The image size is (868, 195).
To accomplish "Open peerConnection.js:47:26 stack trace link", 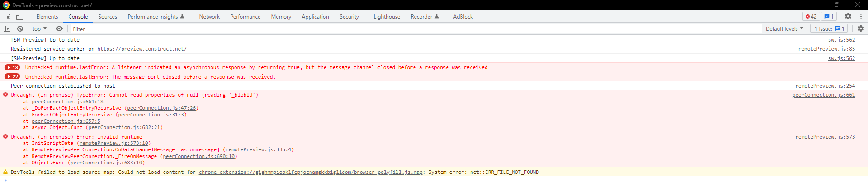I will (x=161, y=108).
